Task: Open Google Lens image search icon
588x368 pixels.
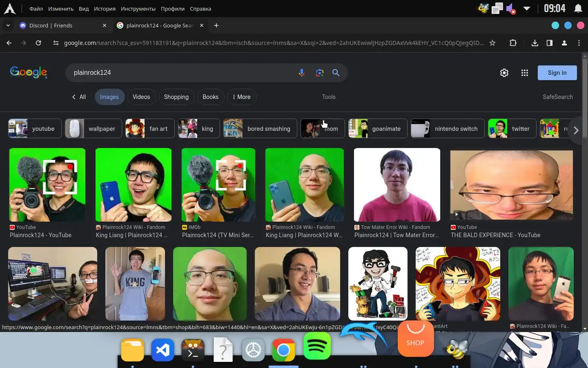Action: [x=319, y=73]
